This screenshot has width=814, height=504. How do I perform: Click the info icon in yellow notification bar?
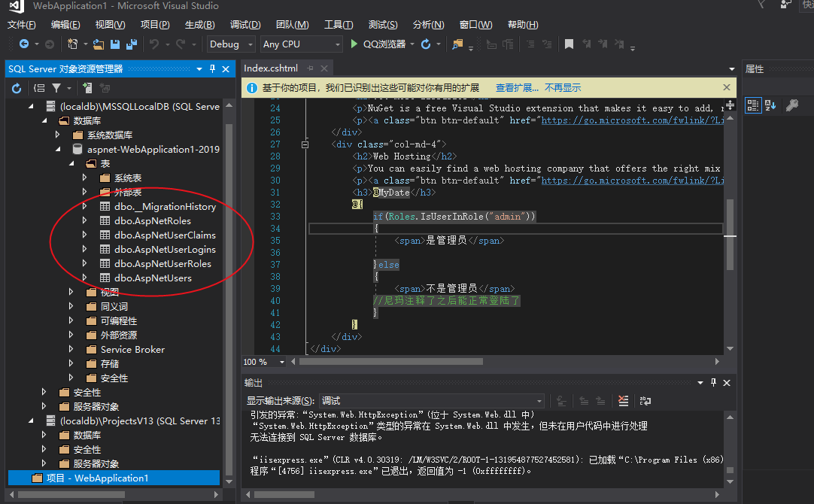pos(252,88)
